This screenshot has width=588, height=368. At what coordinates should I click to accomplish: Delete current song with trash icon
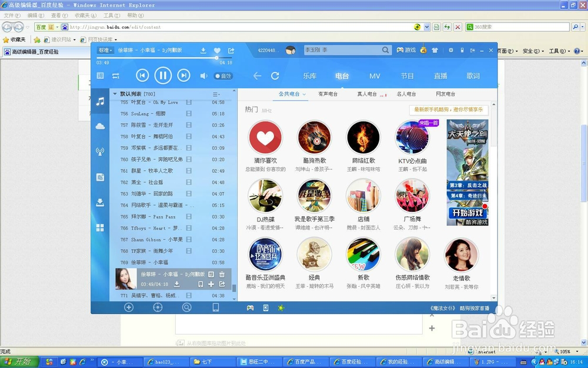coord(222,274)
